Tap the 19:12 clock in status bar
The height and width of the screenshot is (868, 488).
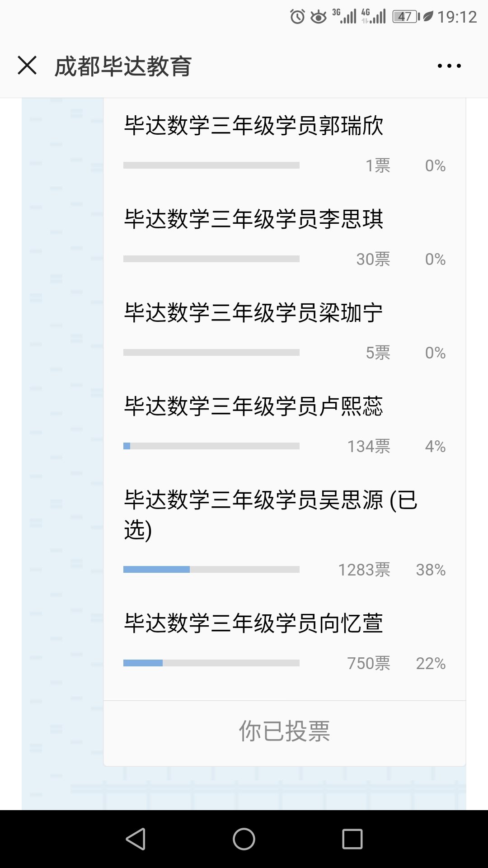[457, 17]
